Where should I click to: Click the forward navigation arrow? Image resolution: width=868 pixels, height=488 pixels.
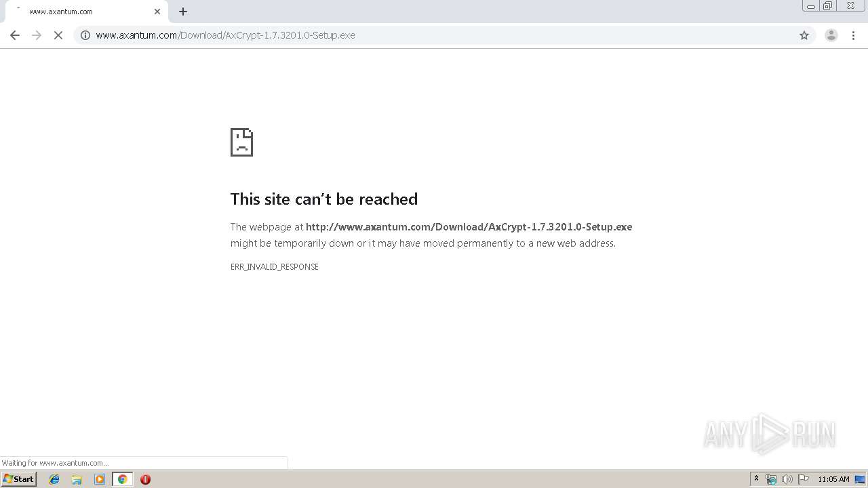37,35
